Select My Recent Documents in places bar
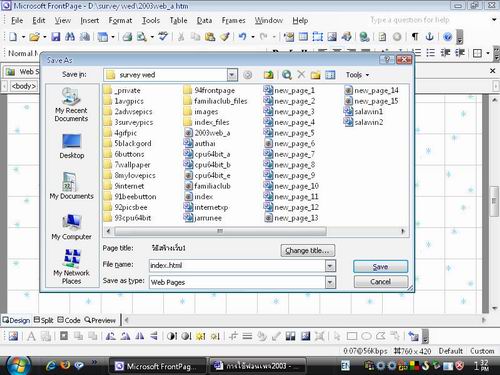 tap(71, 105)
